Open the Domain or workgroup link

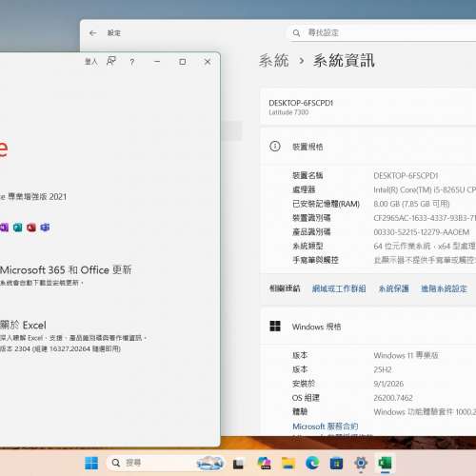point(339,288)
